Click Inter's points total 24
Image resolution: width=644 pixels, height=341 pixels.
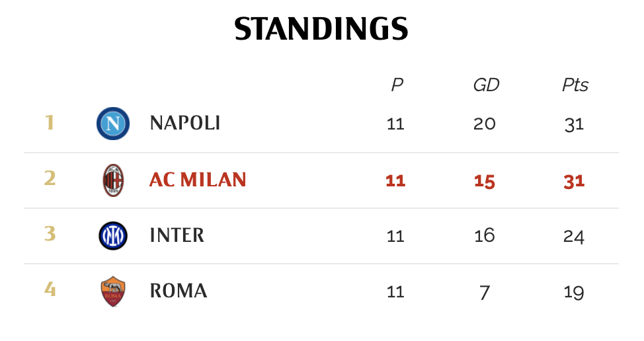(x=574, y=237)
